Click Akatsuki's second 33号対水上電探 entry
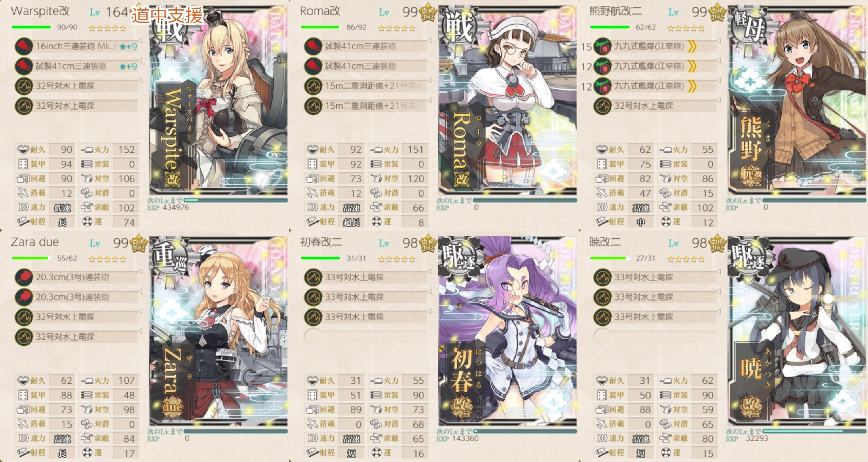The height and width of the screenshot is (462, 868). pyautogui.click(x=655, y=297)
